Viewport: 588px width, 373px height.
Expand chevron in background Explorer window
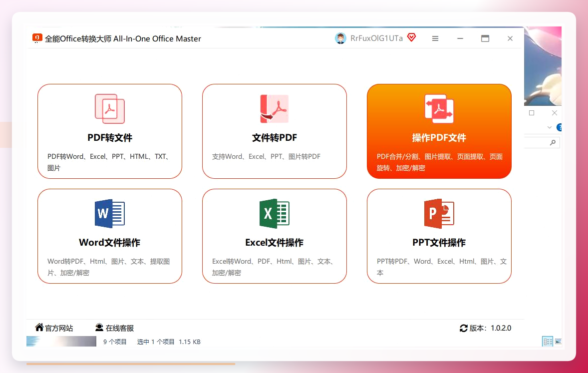click(x=550, y=128)
